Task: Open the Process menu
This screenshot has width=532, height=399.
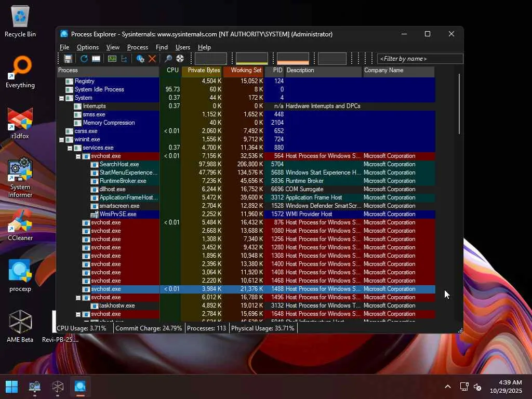Action: [x=137, y=47]
